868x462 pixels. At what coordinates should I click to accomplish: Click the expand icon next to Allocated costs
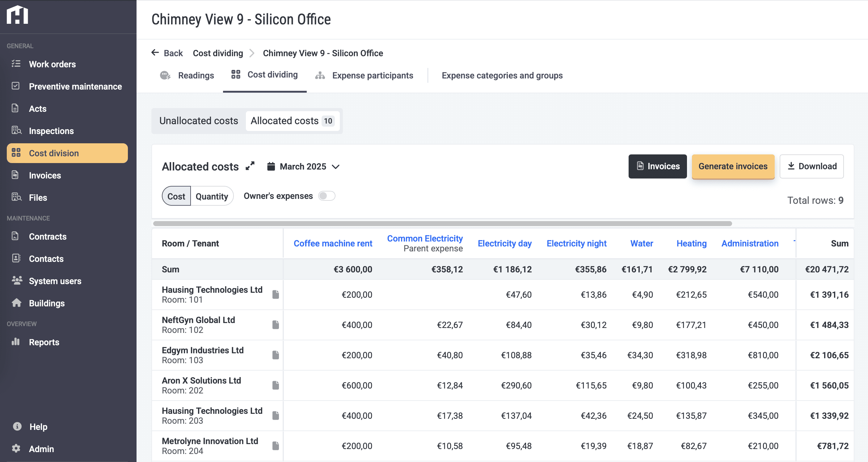tap(250, 166)
